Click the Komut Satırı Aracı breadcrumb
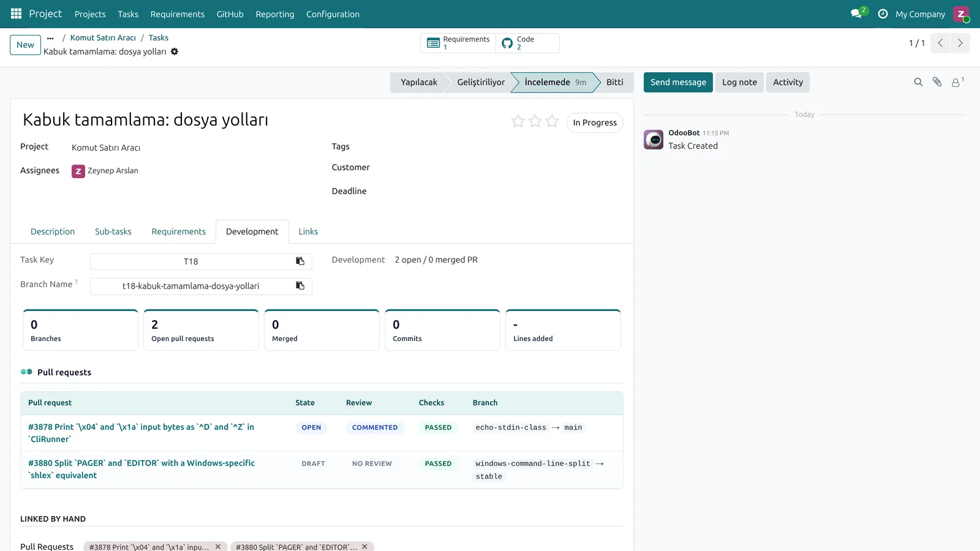The height and width of the screenshot is (551, 980). (103, 38)
